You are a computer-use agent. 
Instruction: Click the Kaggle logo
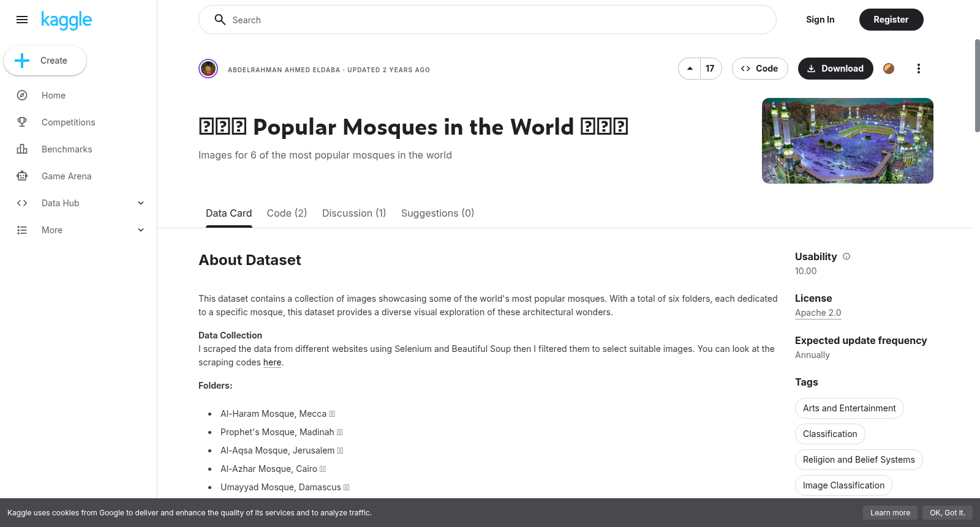tap(66, 20)
